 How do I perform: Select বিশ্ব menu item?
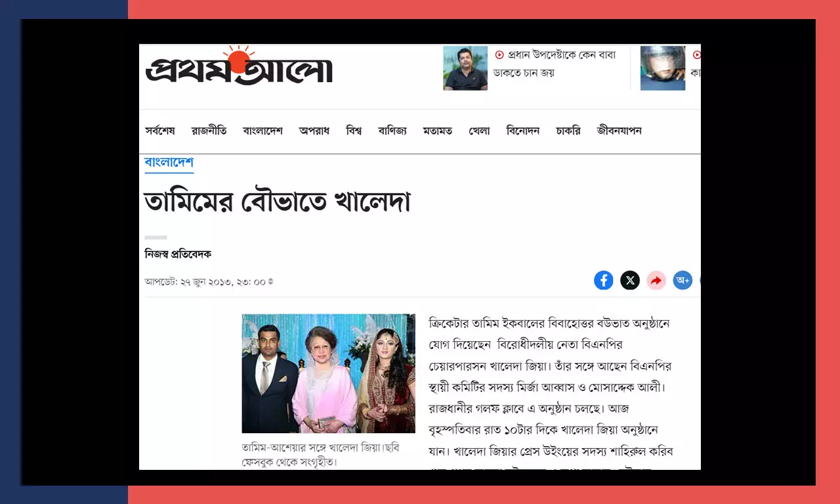pyautogui.click(x=354, y=131)
